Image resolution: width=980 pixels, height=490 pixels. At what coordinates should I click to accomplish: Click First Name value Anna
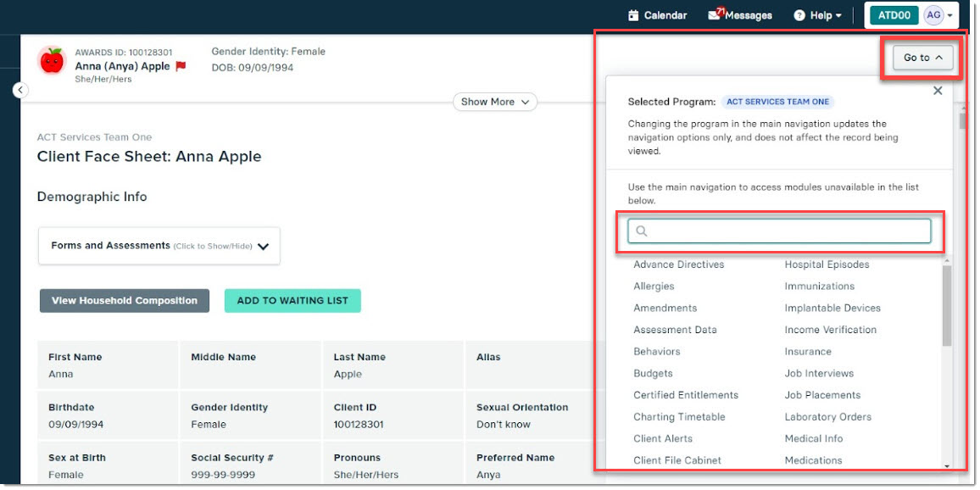61,375
